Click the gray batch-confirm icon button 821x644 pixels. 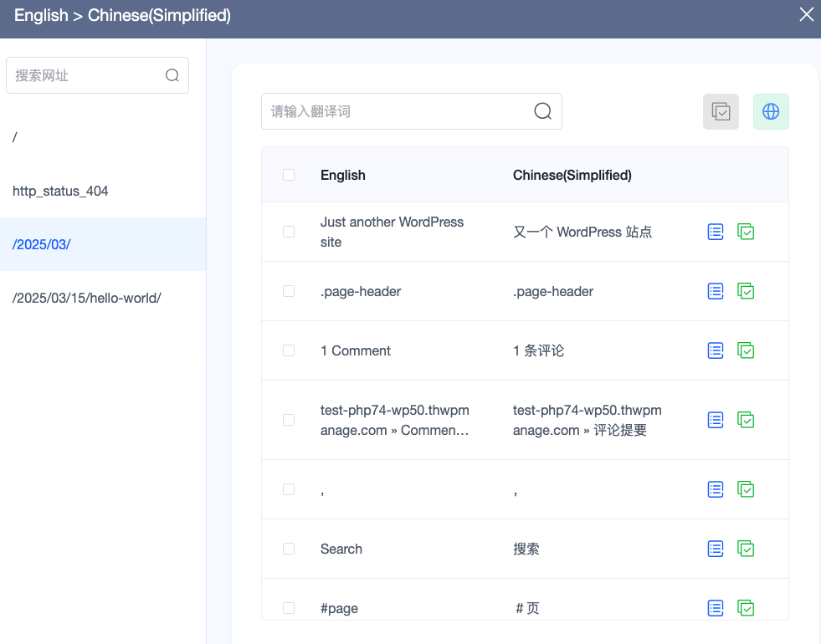[721, 111]
